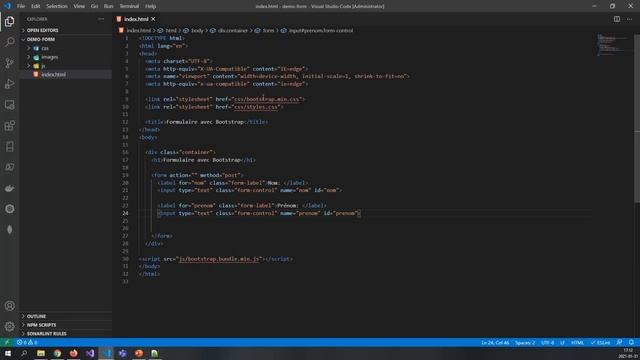Open the Extensions view

pos(10,126)
